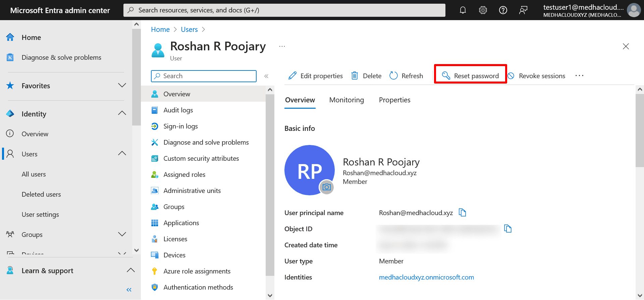Image resolution: width=644 pixels, height=300 pixels.
Task: Open Sign-in logs in user menu
Action: click(180, 126)
